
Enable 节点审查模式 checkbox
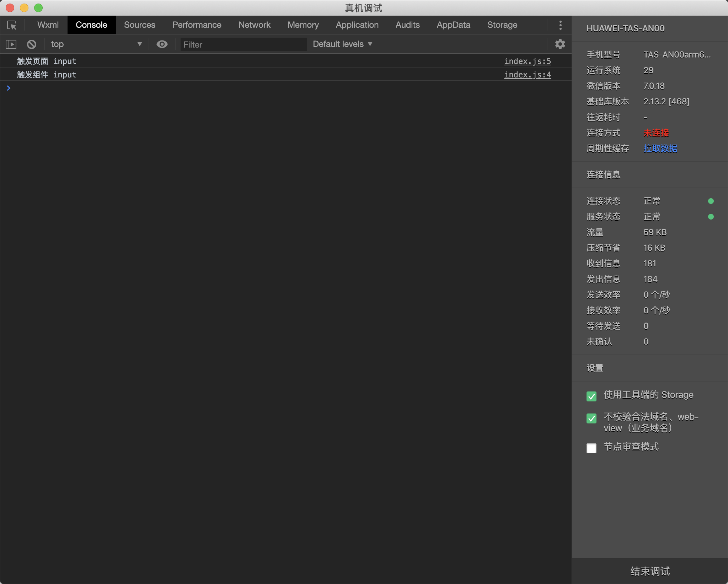591,448
